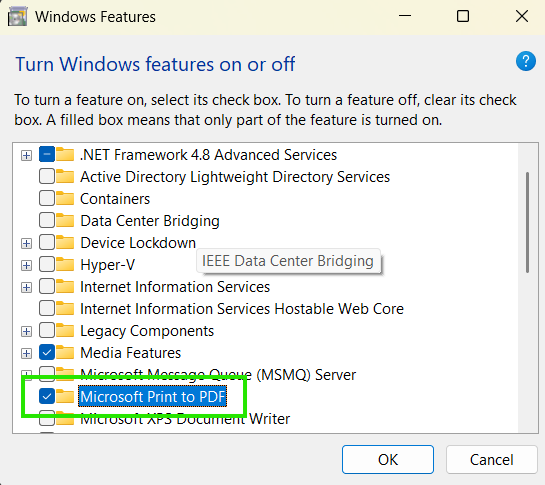Enable Internet Information Services Hostable Web Core checkbox

[x=47, y=308]
